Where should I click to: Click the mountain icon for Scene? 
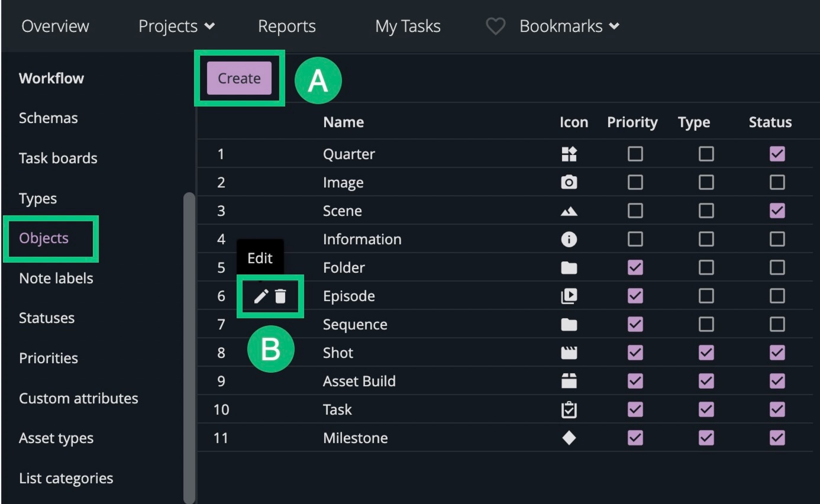click(569, 211)
